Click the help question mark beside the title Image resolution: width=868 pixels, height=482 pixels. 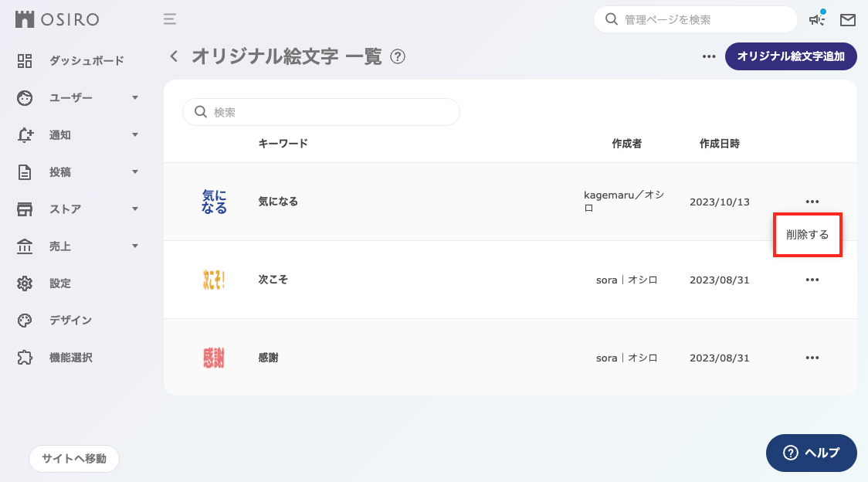point(398,56)
